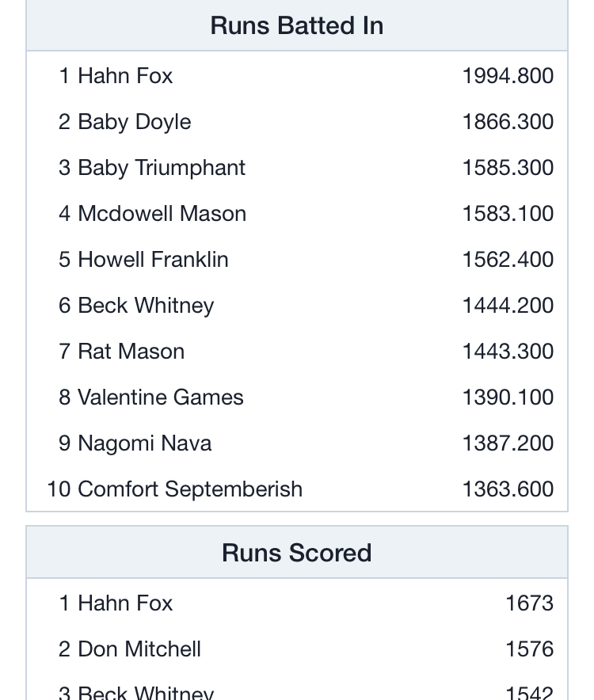The image size is (594, 700).
Task: Click the 1866.300 value for Baby Doyle
Action: [508, 122]
